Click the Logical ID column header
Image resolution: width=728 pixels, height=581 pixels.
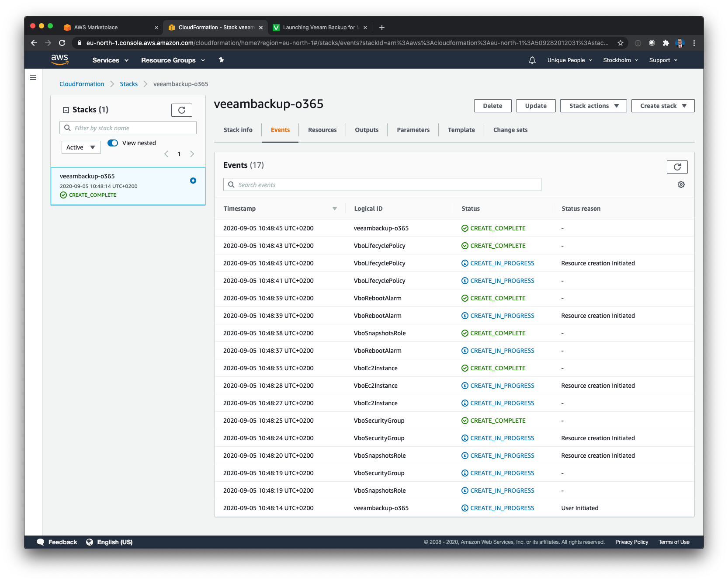(x=368, y=209)
